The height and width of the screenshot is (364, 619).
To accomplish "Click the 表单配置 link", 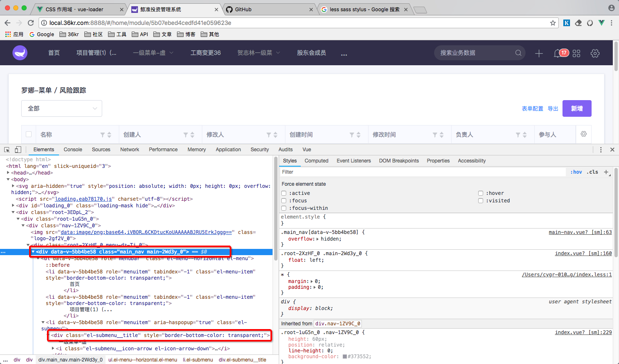I will [533, 108].
